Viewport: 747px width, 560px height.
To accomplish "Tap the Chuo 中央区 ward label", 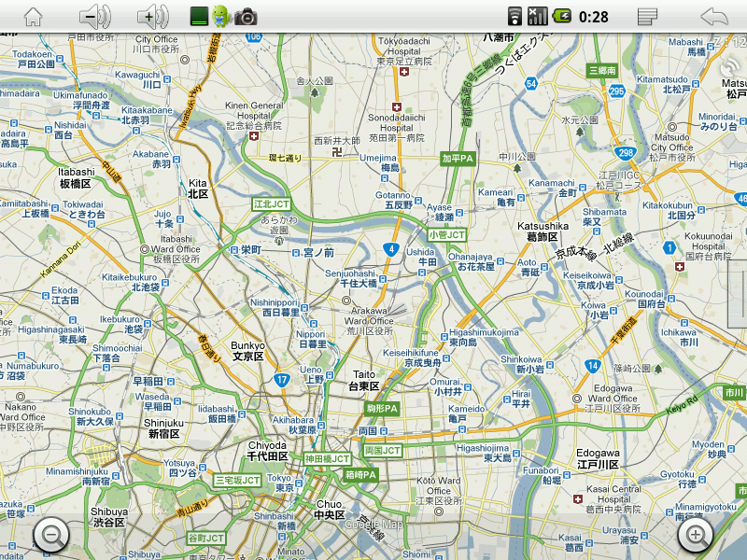I will tap(330, 510).
